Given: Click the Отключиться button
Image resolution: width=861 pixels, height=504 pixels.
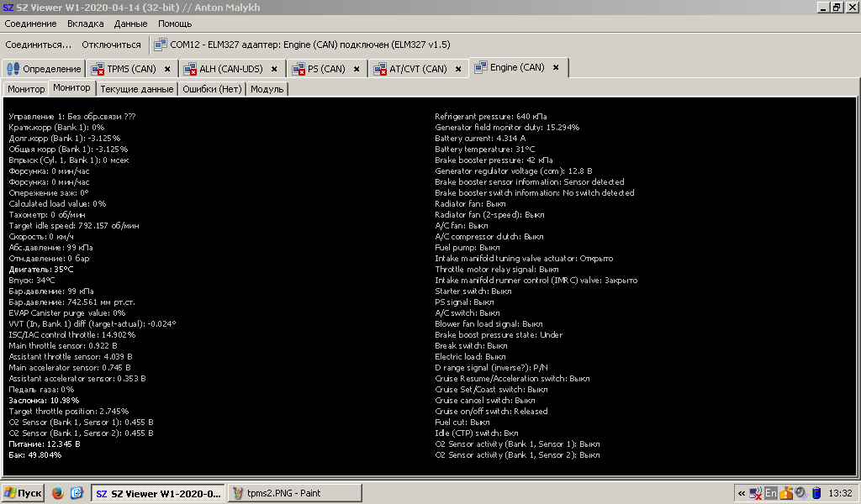Looking at the screenshot, I should (x=111, y=44).
